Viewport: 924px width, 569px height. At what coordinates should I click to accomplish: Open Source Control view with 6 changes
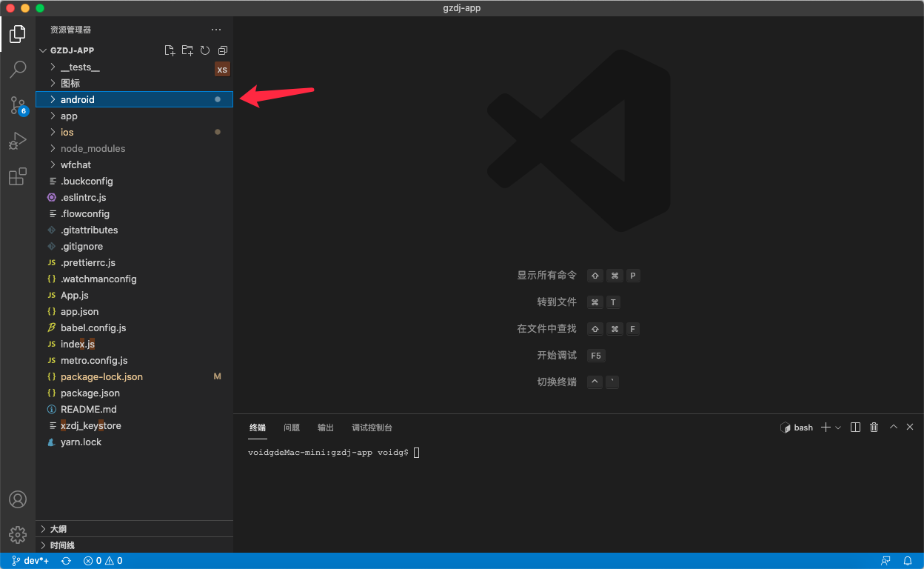[x=18, y=105]
